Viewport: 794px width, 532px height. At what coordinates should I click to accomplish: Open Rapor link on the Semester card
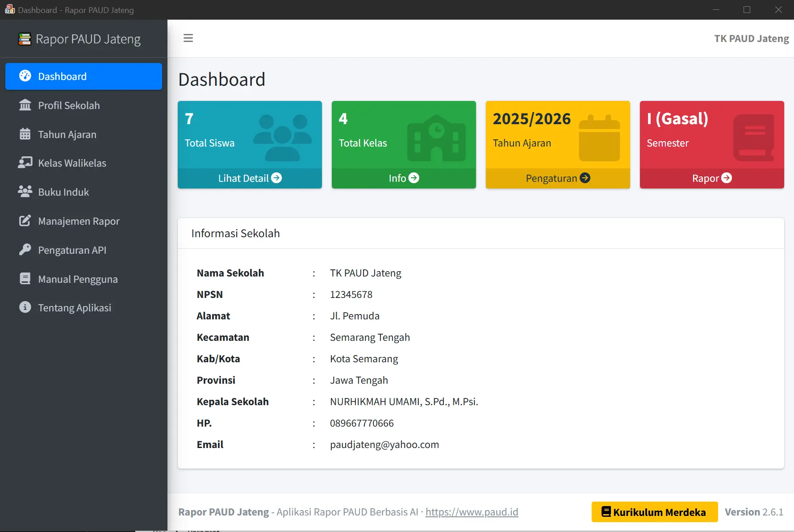(x=712, y=178)
